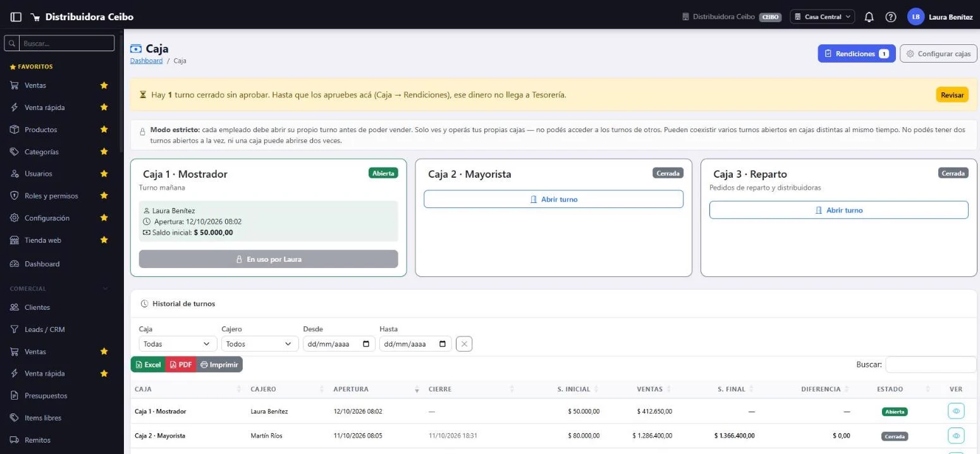Toggle the Configuración favorite star

[x=104, y=218]
